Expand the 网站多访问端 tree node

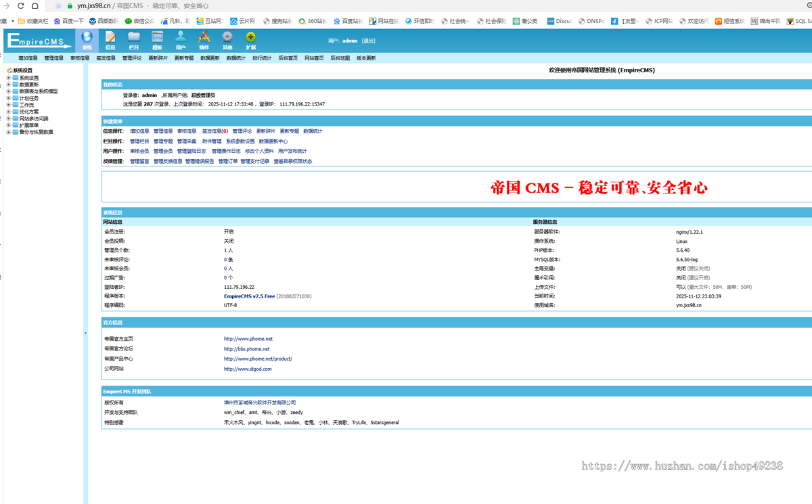click(8, 118)
